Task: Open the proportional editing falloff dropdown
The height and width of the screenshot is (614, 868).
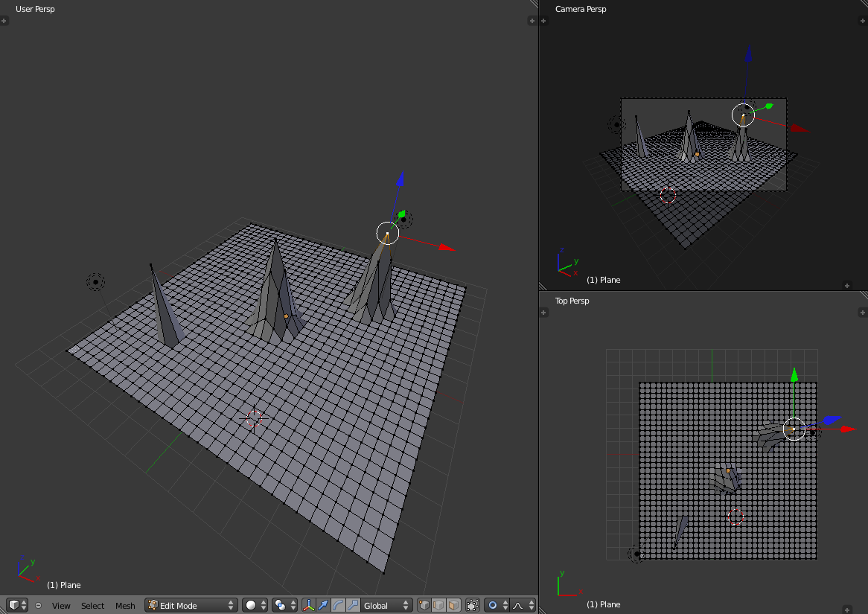Action: 524,605
